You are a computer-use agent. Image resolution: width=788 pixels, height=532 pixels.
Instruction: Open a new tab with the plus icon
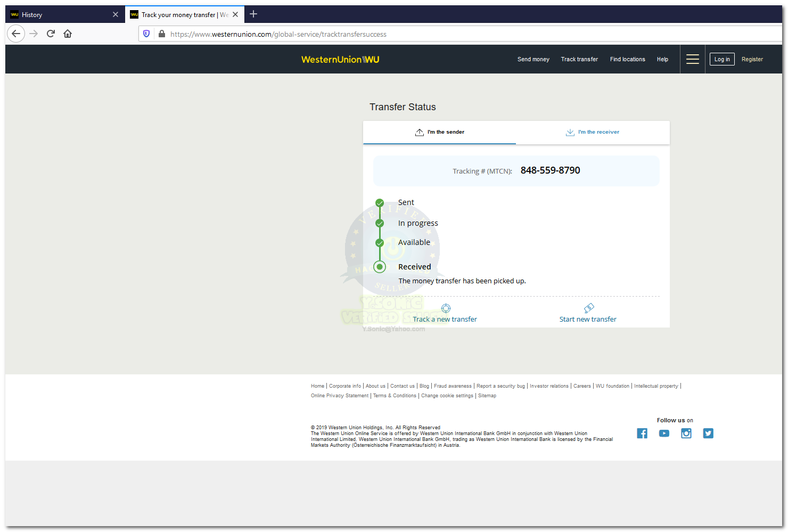[253, 14]
